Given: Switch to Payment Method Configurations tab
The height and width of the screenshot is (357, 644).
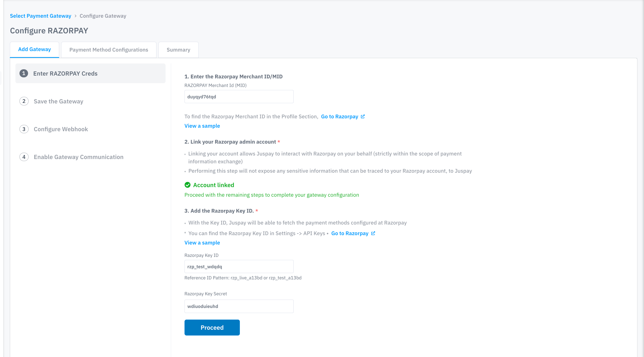Looking at the screenshot, I should point(109,50).
